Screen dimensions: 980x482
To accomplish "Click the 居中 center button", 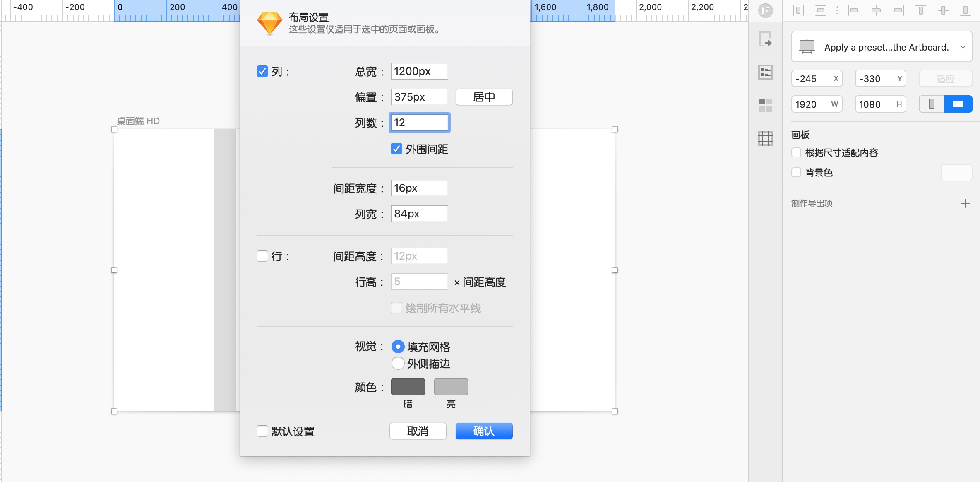I will (484, 97).
